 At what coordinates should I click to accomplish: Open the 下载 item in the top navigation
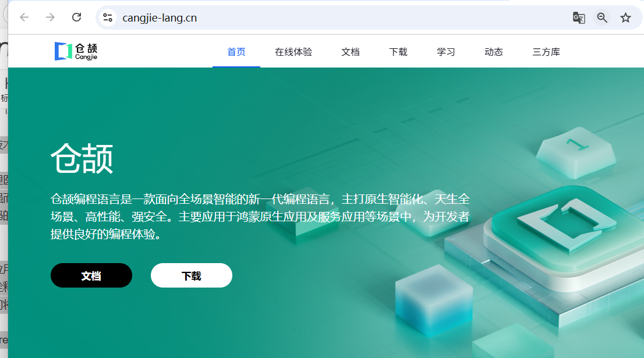(x=398, y=52)
